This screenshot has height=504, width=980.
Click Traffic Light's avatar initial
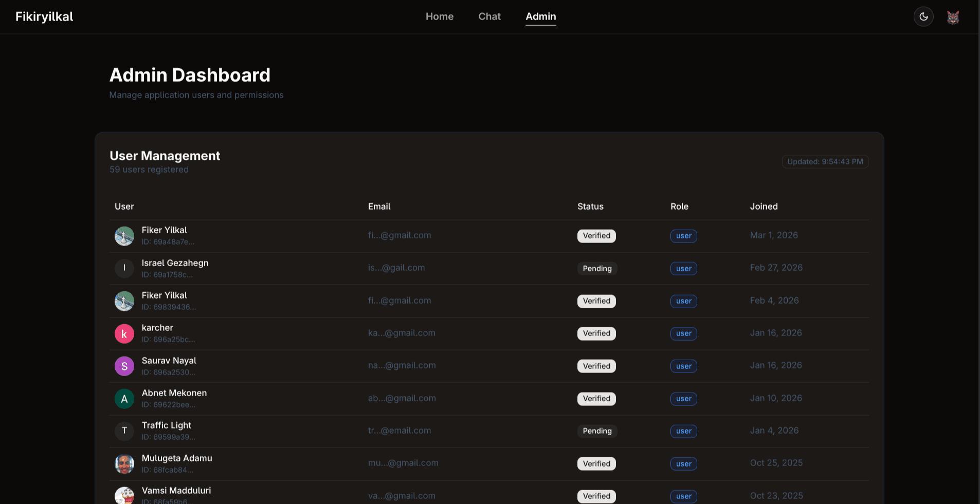pyautogui.click(x=124, y=431)
